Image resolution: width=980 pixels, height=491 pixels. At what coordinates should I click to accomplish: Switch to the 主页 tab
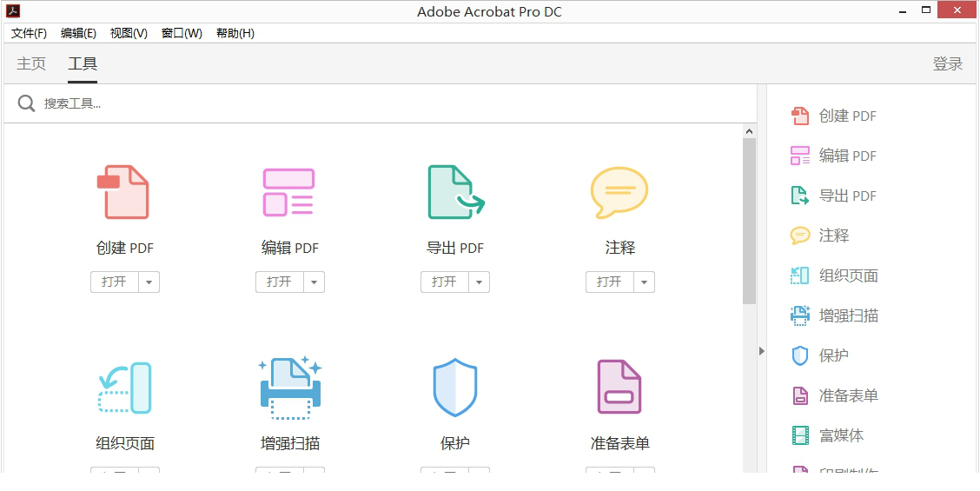point(31,63)
